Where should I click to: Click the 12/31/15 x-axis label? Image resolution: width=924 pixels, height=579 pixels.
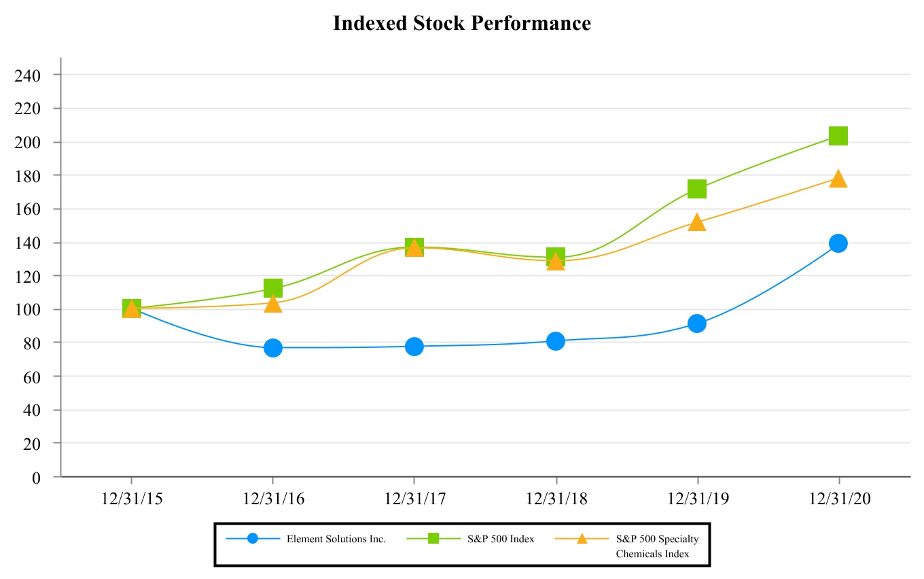pos(132,498)
